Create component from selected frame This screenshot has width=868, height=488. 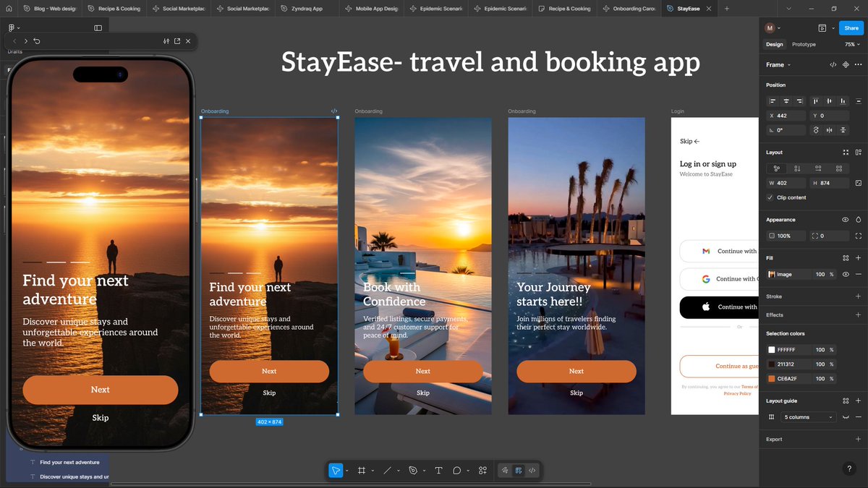[846, 65]
